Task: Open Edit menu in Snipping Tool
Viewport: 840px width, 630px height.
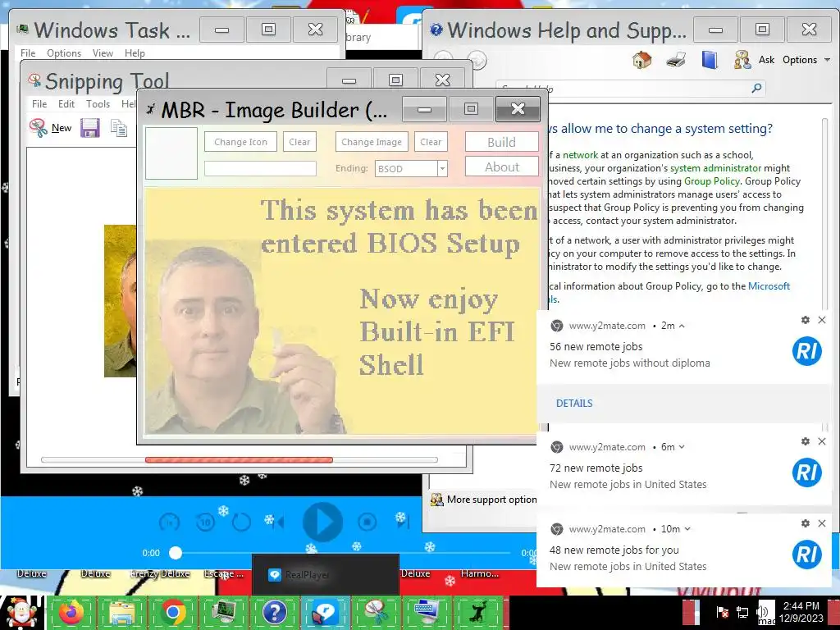Action: 66,104
